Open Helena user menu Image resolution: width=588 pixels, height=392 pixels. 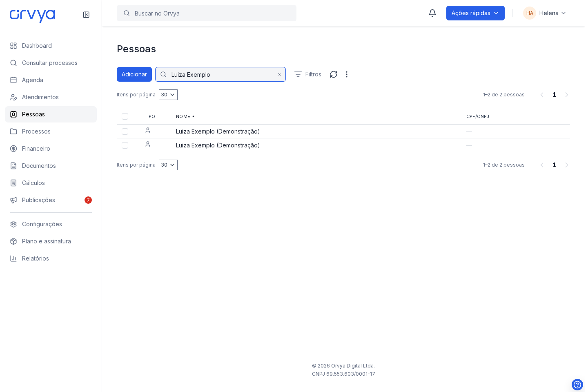[x=545, y=13]
